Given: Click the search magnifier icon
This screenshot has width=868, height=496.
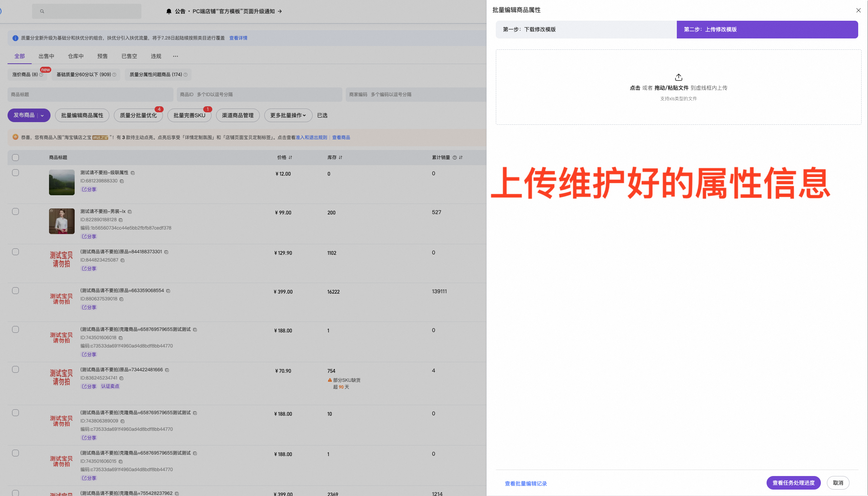Looking at the screenshot, I should (x=42, y=11).
